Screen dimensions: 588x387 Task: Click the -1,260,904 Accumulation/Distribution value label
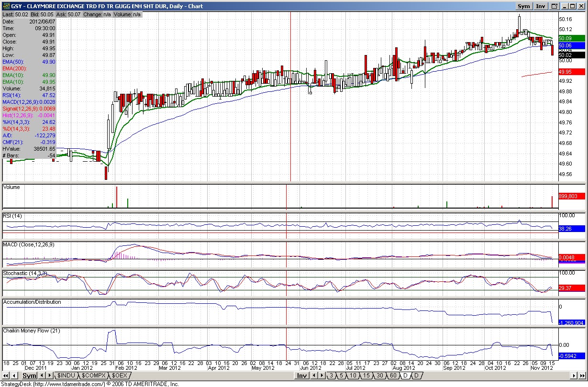pyautogui.click(x=571, y=322)
